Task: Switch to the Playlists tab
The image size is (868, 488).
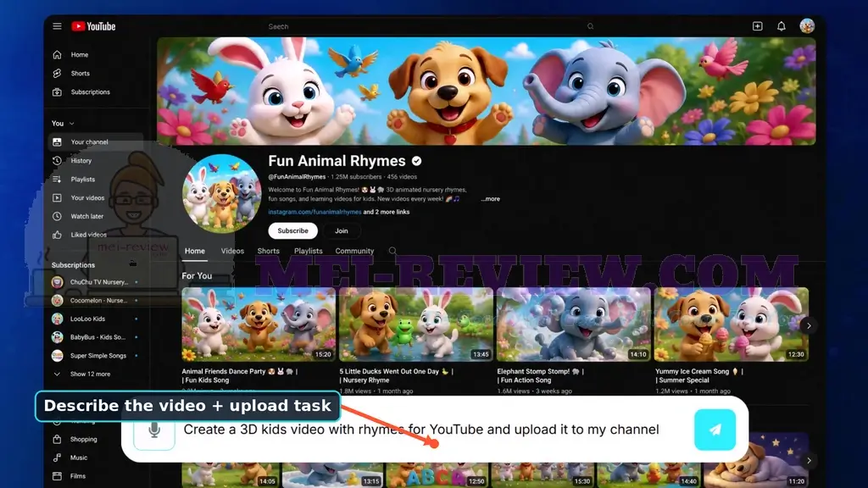Action: point(309,251)
